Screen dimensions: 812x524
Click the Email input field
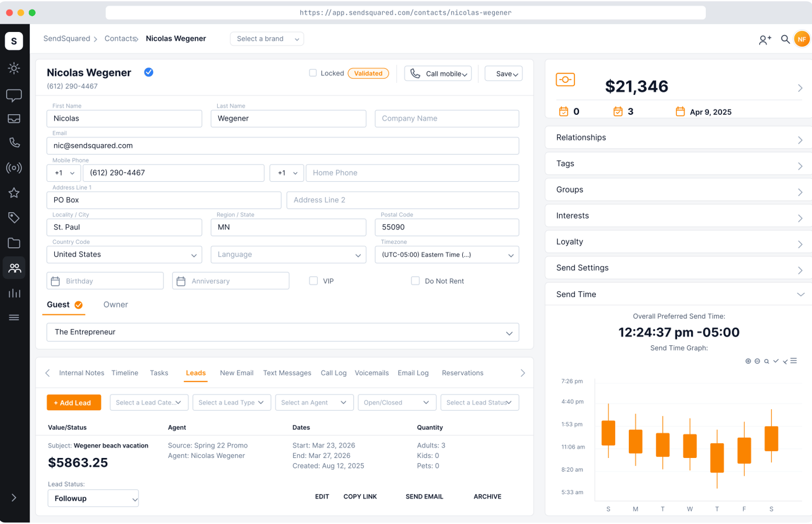(x=283, y=146)
